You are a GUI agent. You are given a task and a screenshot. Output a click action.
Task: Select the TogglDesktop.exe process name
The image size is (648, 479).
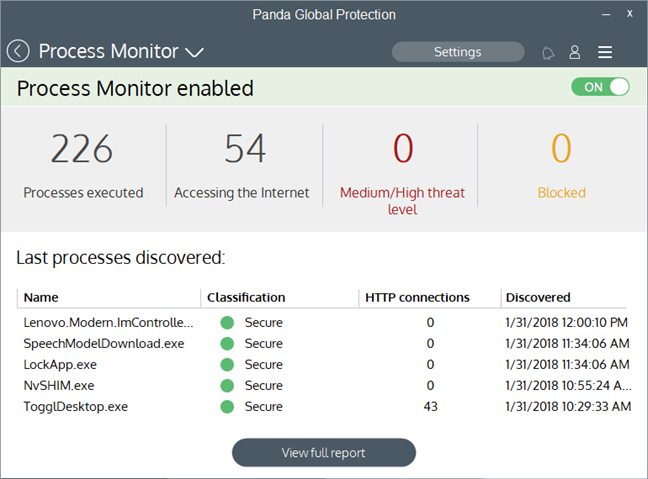[76, 407]
